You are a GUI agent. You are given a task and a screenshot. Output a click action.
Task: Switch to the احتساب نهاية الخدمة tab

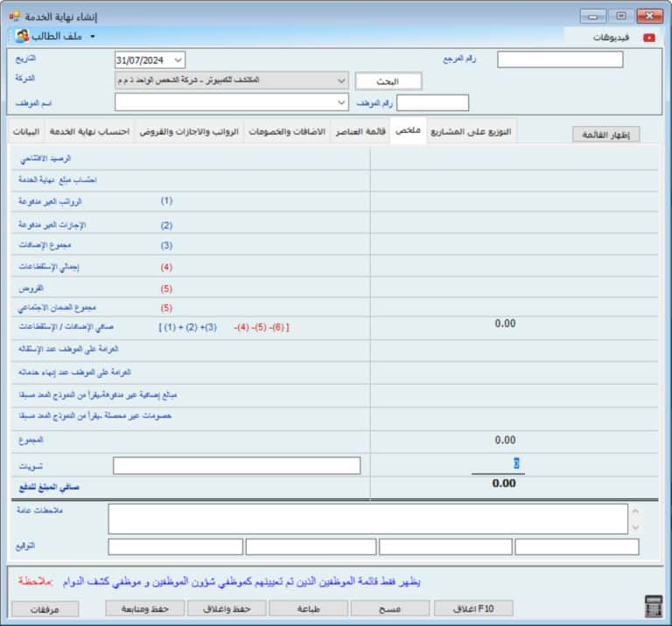pos(89,131)
